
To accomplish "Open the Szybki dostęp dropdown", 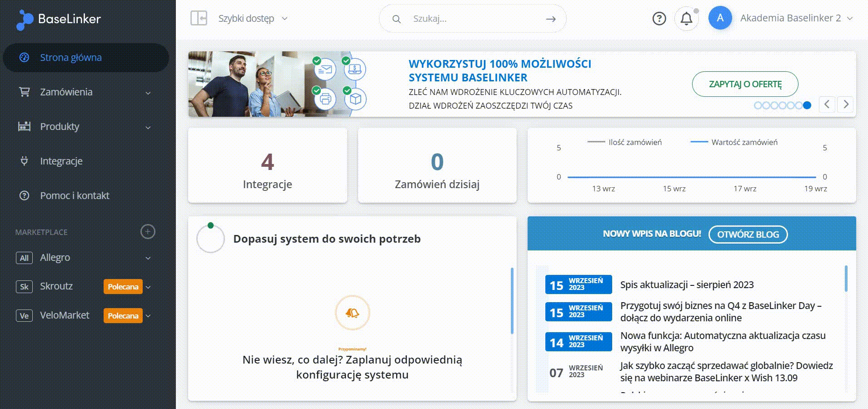I will coord(253,19).
